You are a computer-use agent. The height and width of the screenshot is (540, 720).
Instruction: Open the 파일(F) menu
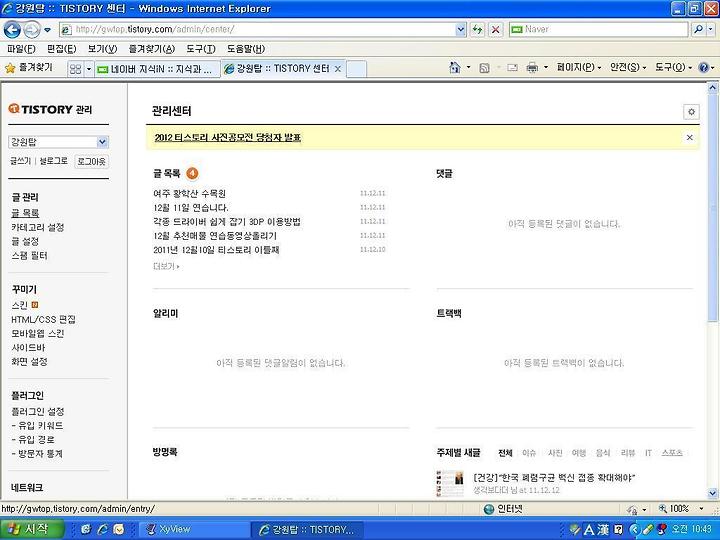click(21, 49)
